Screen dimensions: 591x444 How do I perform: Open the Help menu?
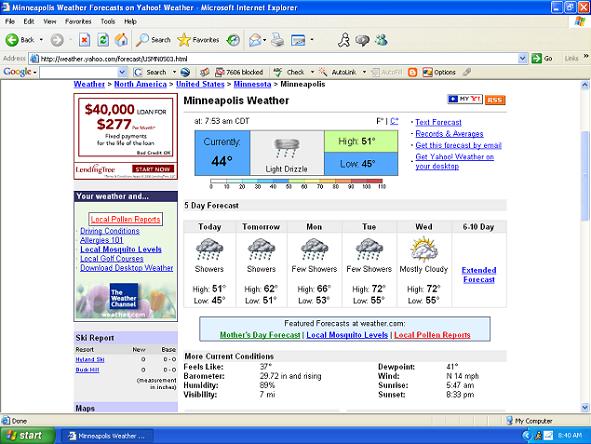point(130,21)
